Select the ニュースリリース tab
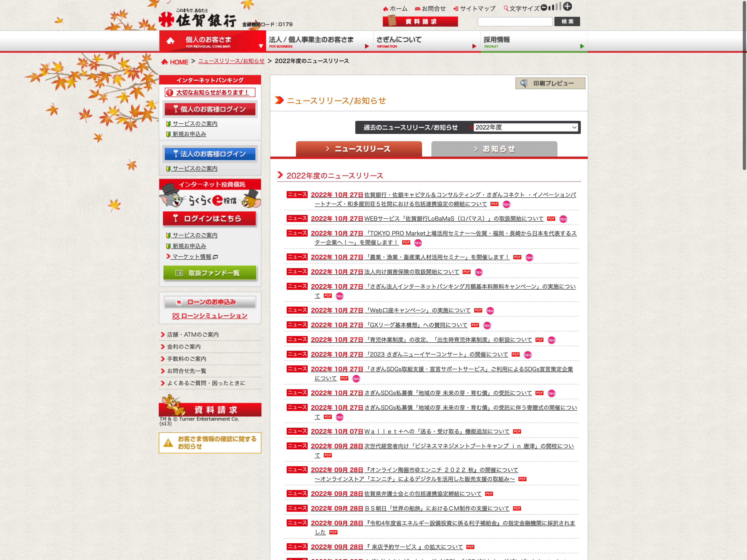The width and height of the screenshot is (747, 560). coord(359,149)
